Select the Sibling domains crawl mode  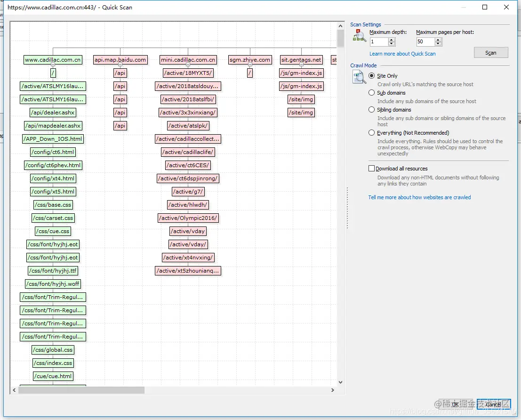[371, 109]
